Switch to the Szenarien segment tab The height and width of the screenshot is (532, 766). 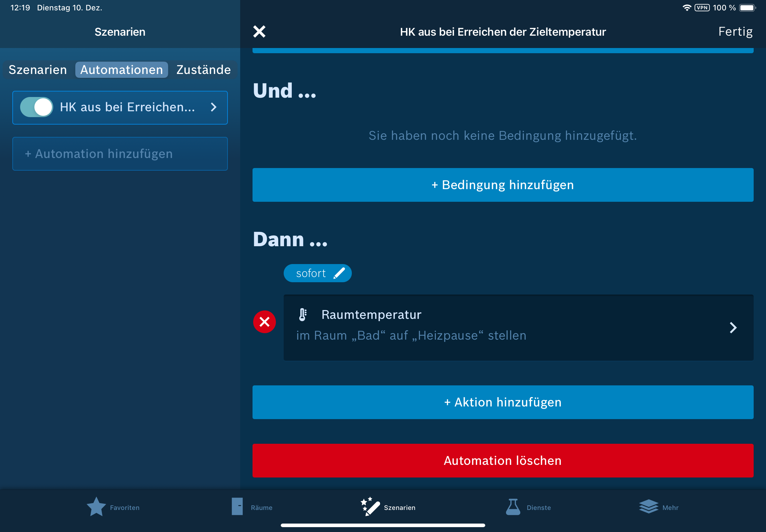pyautogui.click(x=38, y=70)
